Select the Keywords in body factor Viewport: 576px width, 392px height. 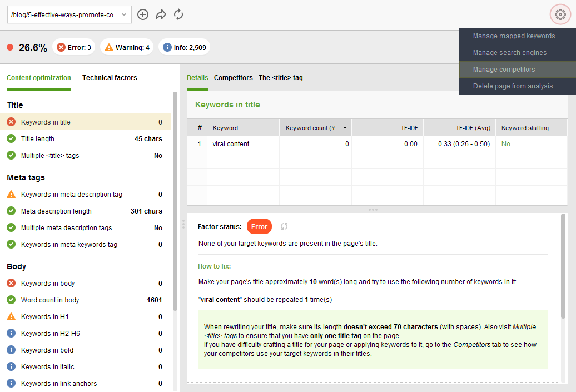(x=85, y=283)
